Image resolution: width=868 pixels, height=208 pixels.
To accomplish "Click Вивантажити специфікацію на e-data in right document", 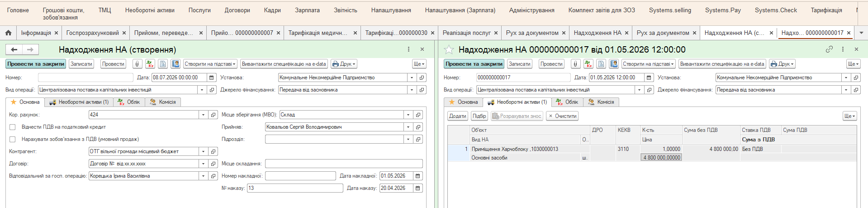I will [722, 64].
